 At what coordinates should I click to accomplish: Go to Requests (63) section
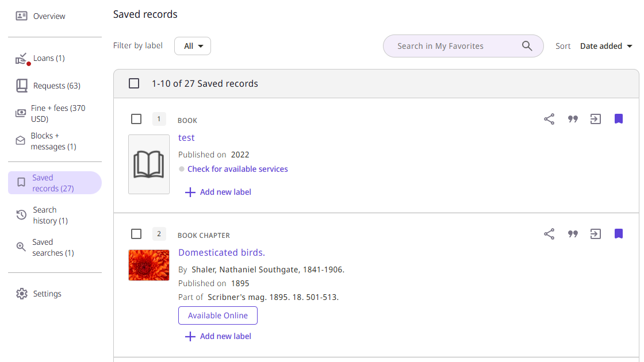pyautogui.click(x=56, y=86)
